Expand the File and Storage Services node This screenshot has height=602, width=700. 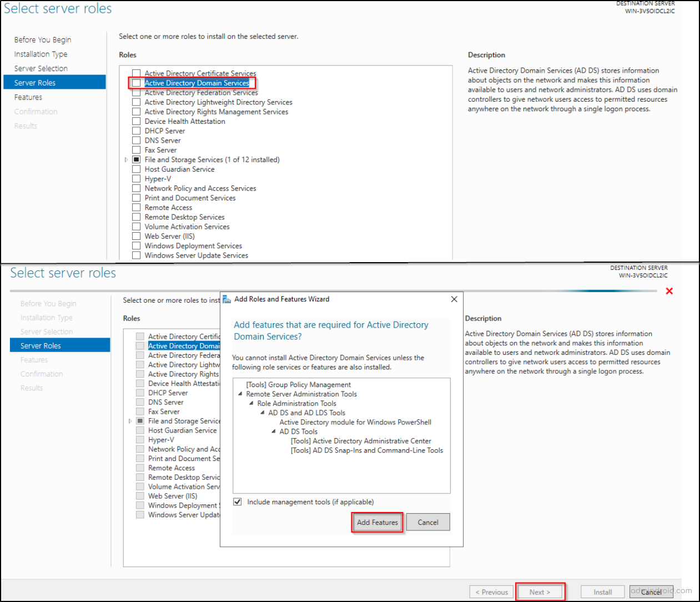pos(125,159)
